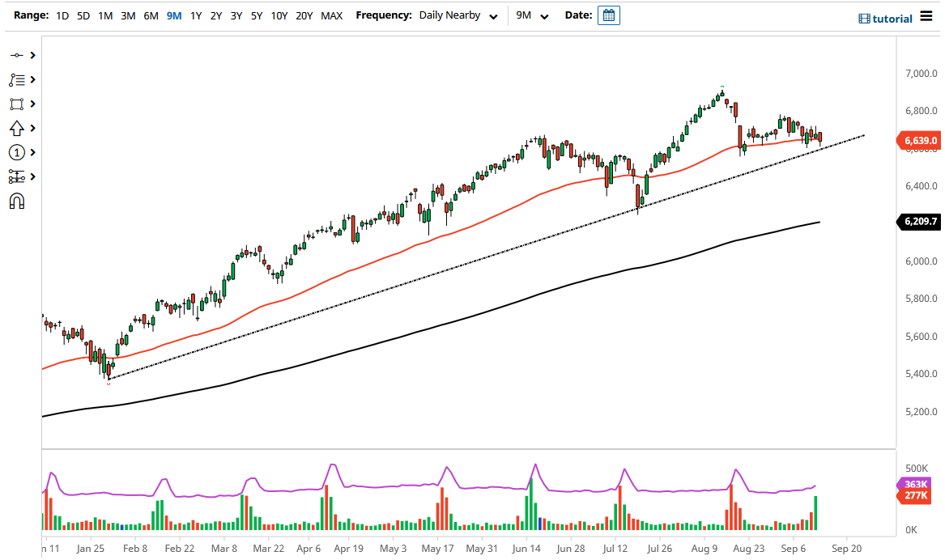Open the Fibonacci annotation tool
The width and height of the screenshot is (945, 560).
pyautogui.click(x=18, y=79)
